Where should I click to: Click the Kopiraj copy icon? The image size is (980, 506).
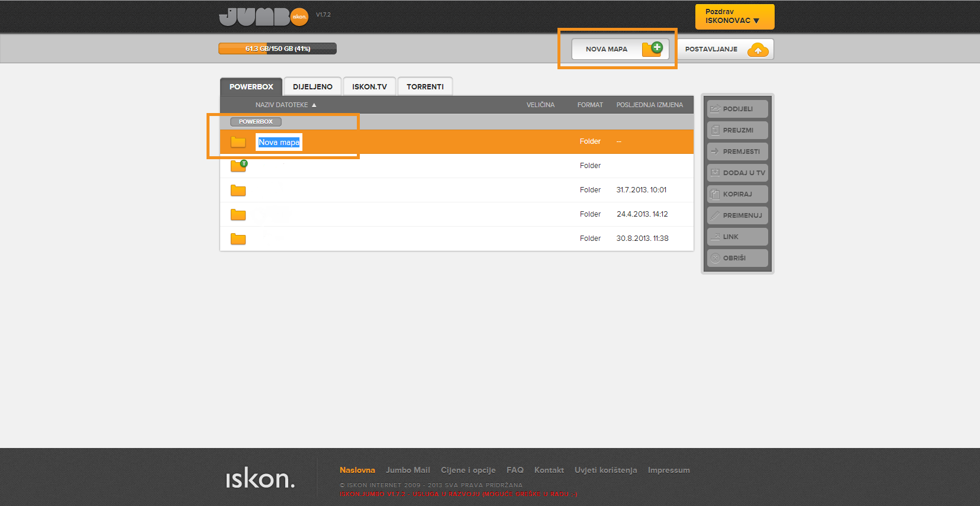coord(715,194)
